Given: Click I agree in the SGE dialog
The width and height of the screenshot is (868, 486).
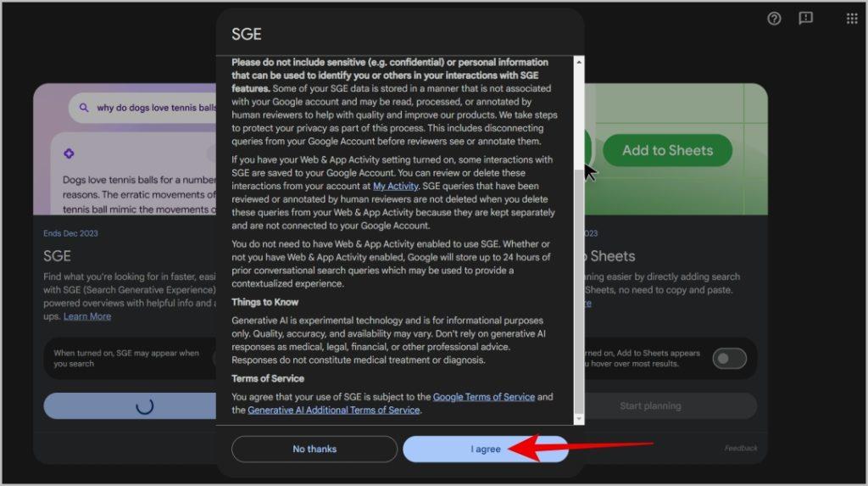Looking at the screenshot, I should pos(486,449).
